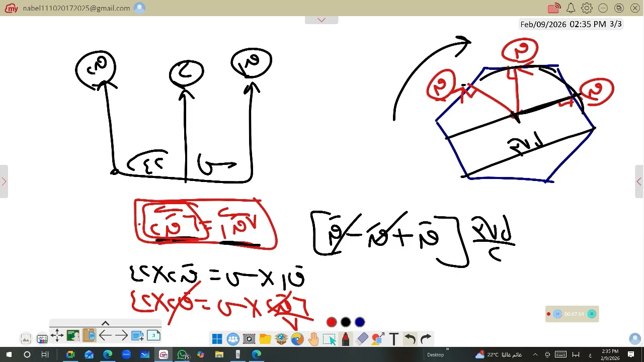
Task: Open the weather widget showing 22°C
Action: (x=498, y=354)
